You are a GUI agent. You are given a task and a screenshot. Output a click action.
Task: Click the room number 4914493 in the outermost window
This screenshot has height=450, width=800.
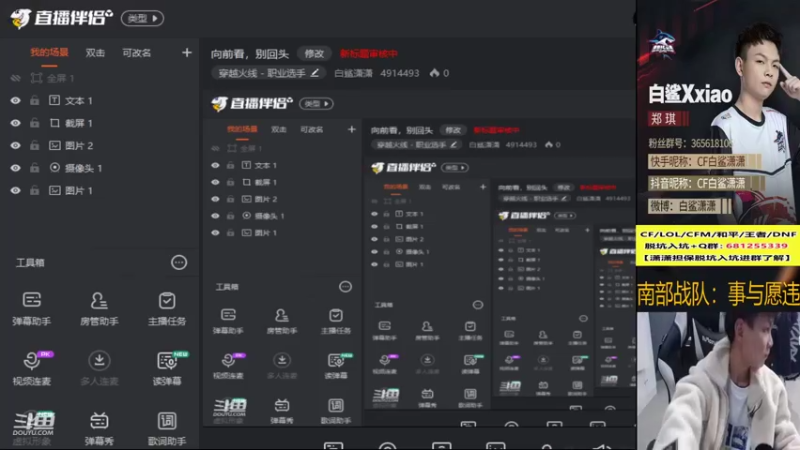[x=399, y=73]
